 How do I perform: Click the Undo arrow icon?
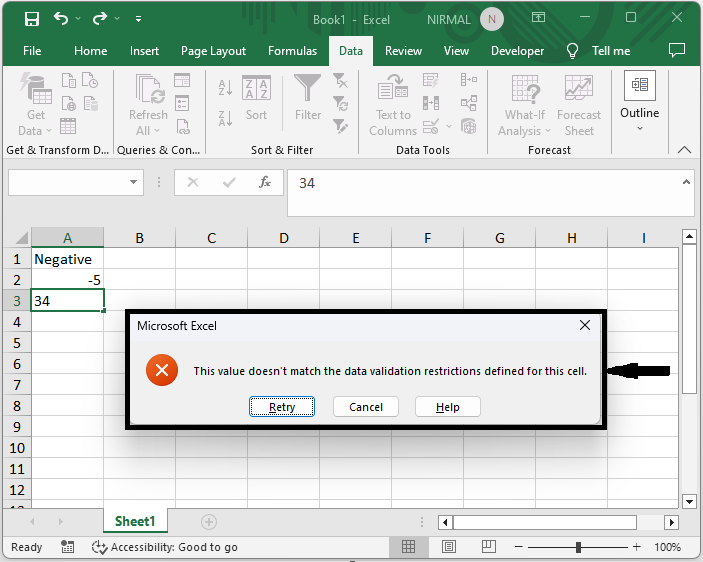tap(62, 19)
